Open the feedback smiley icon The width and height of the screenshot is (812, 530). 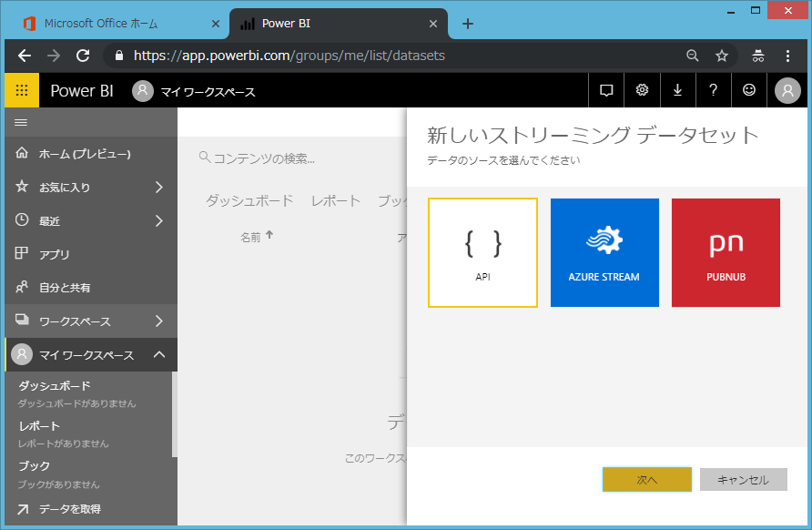(x=749, y=90)
